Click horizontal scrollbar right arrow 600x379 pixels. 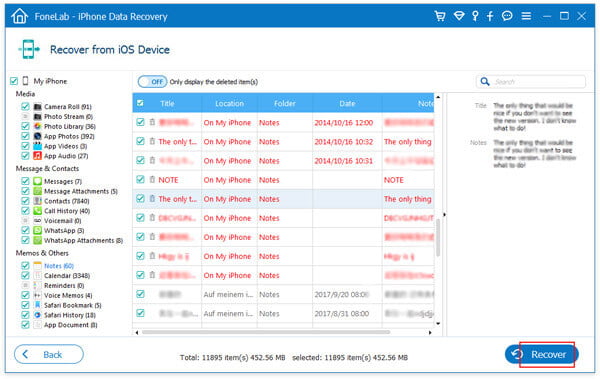[430, 332]
